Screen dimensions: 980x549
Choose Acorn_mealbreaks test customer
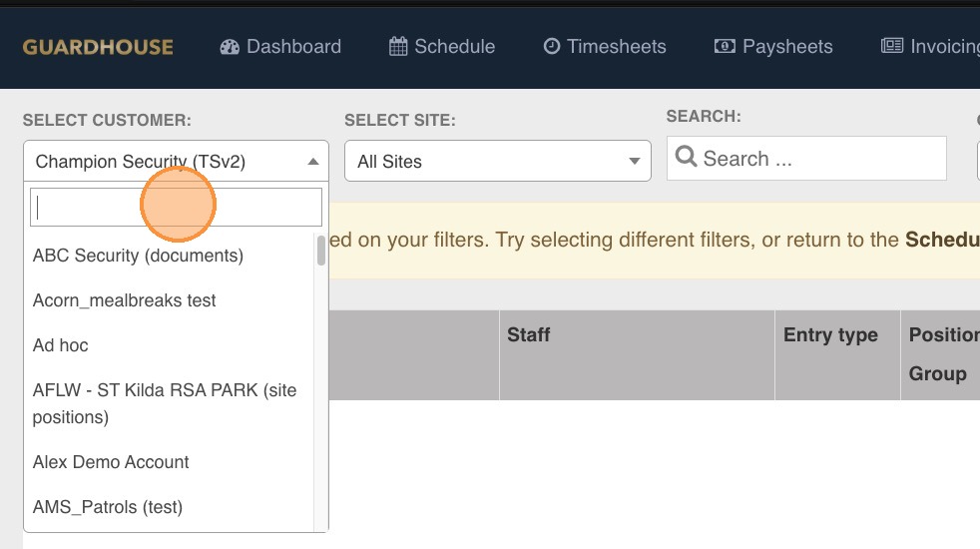point(124,300)
